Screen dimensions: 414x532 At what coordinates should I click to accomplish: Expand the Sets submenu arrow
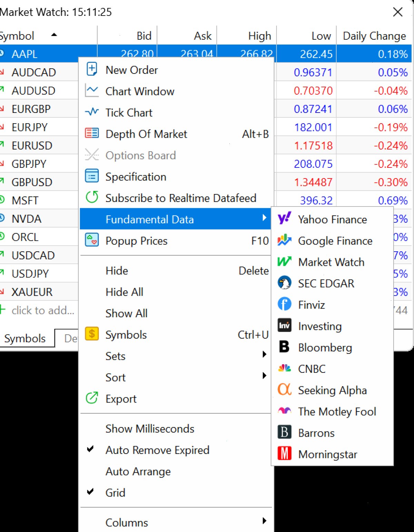(264, 354)
